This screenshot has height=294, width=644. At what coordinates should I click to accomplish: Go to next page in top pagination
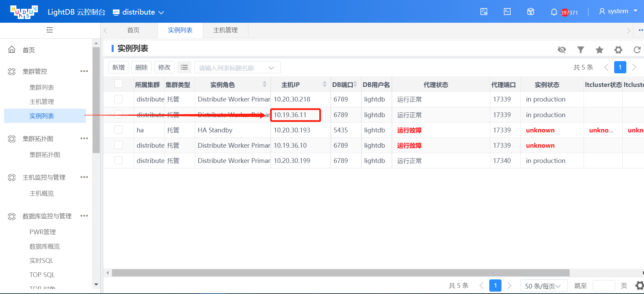pyautogui.click(x=634, y=67)
